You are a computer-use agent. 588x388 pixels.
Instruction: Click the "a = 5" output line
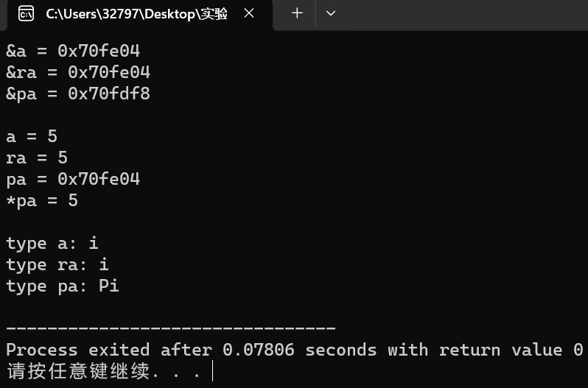coord(32,136)
